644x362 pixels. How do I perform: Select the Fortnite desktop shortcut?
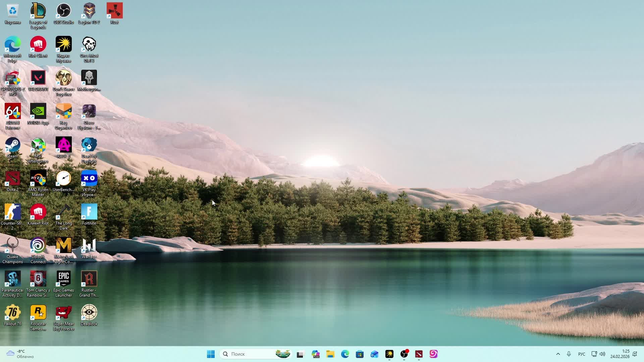pos(89,212)
